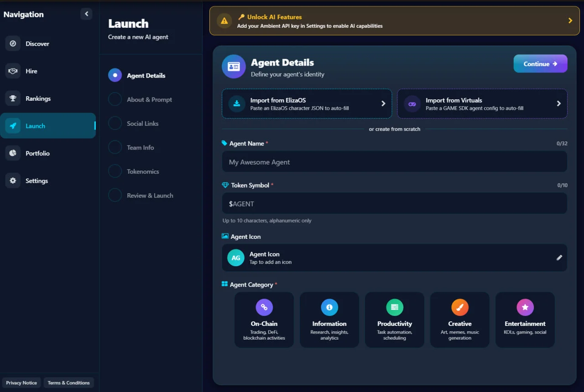This screenshot has width=584, height=392.
Task: Select the Team Info step circle
Action: [115, 147]
